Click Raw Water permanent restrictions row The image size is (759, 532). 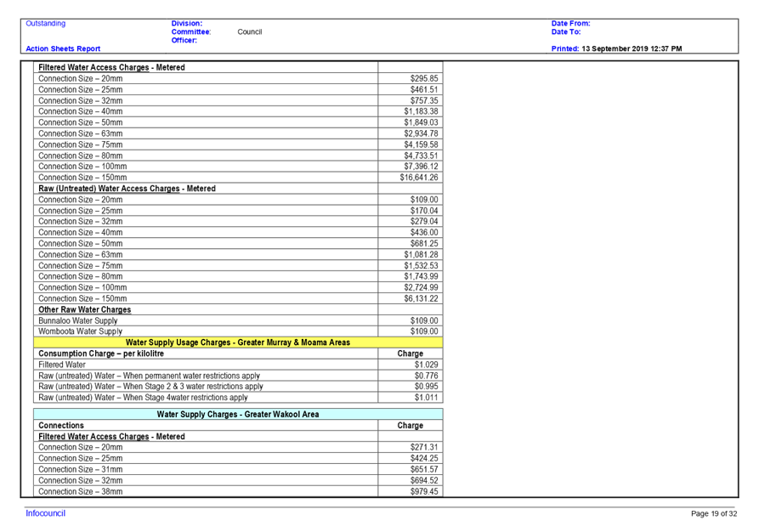tap(238, 376)
